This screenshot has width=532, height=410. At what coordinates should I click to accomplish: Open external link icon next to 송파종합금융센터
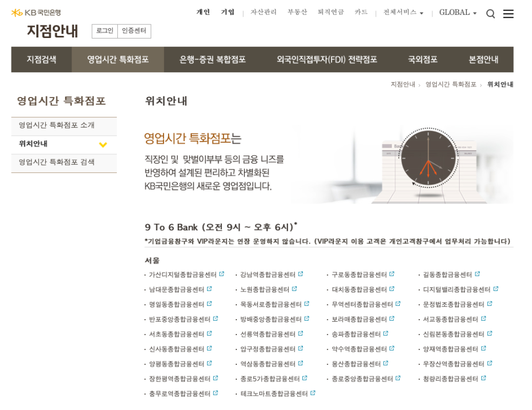point(386,333)
